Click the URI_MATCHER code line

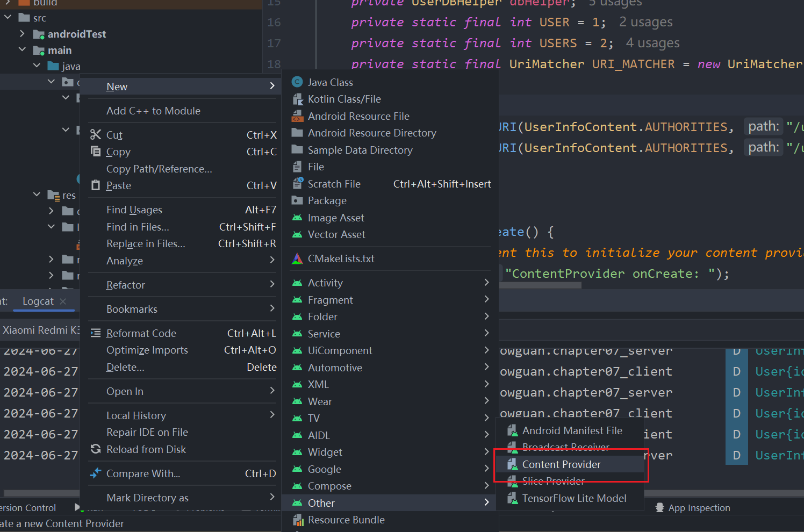point(576,64)
